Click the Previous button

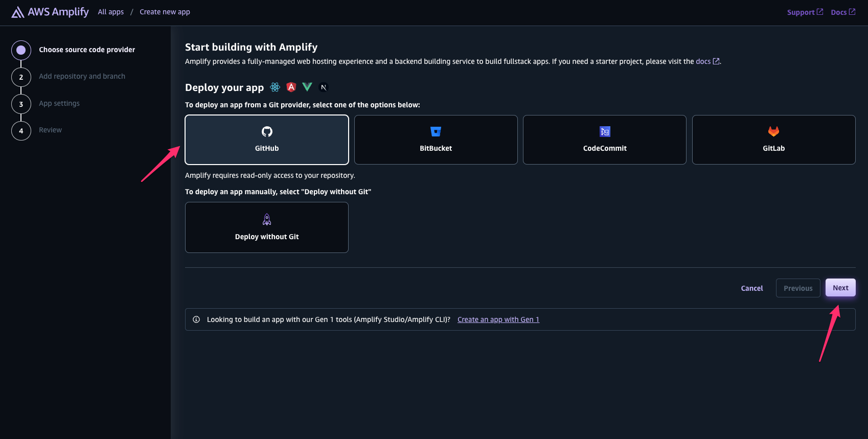coord(798,288)
